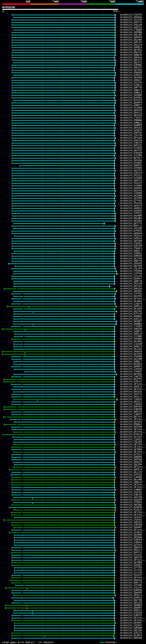
Task: Select the UniRef100_D0ELH5 label
Action: pyautogui.click(x=131, y=25)
